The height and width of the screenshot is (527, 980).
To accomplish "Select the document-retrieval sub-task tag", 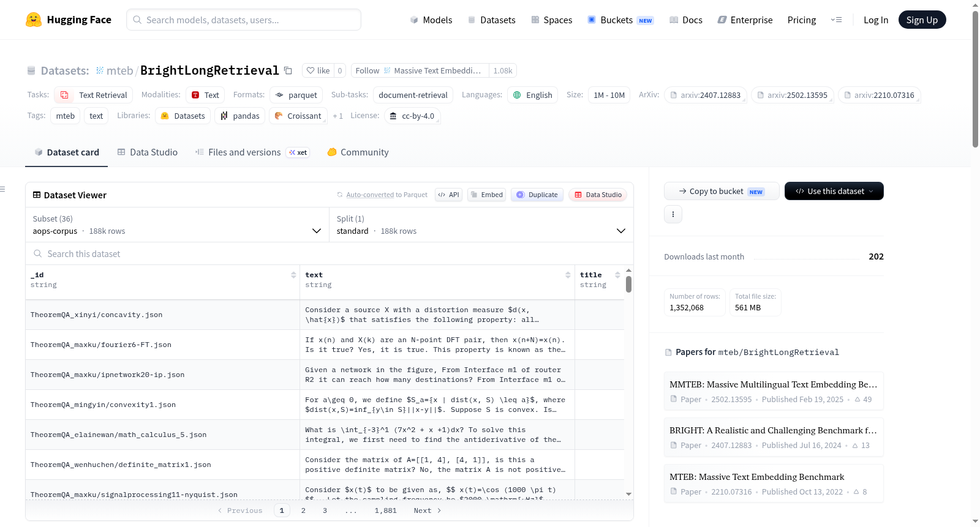I will pyautogui.click(x=413, y=95).
